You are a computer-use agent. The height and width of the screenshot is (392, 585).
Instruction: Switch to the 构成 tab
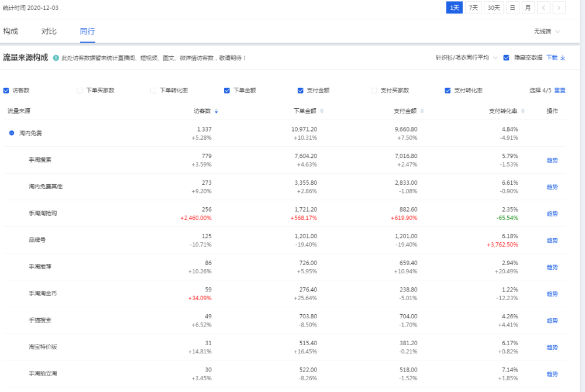point(11,32)
